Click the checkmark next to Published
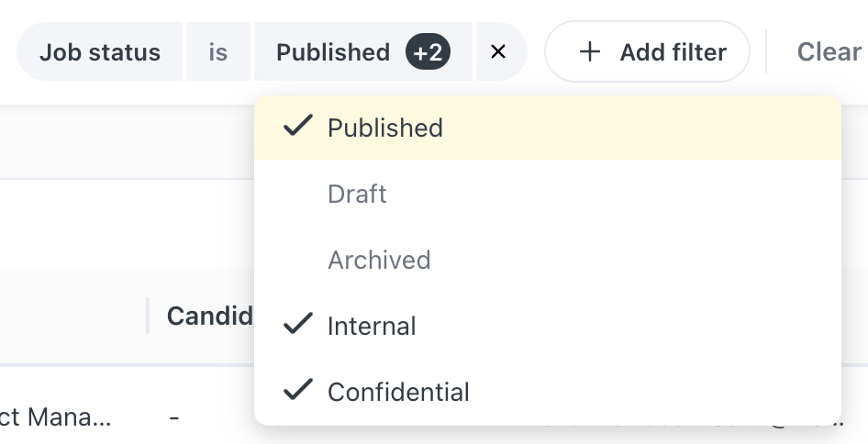 click(298, 127)
